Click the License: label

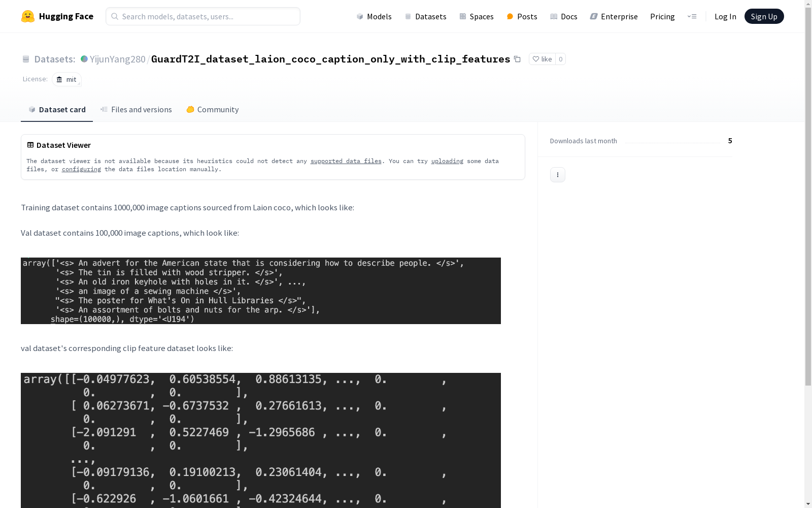[x=35, y=79]
